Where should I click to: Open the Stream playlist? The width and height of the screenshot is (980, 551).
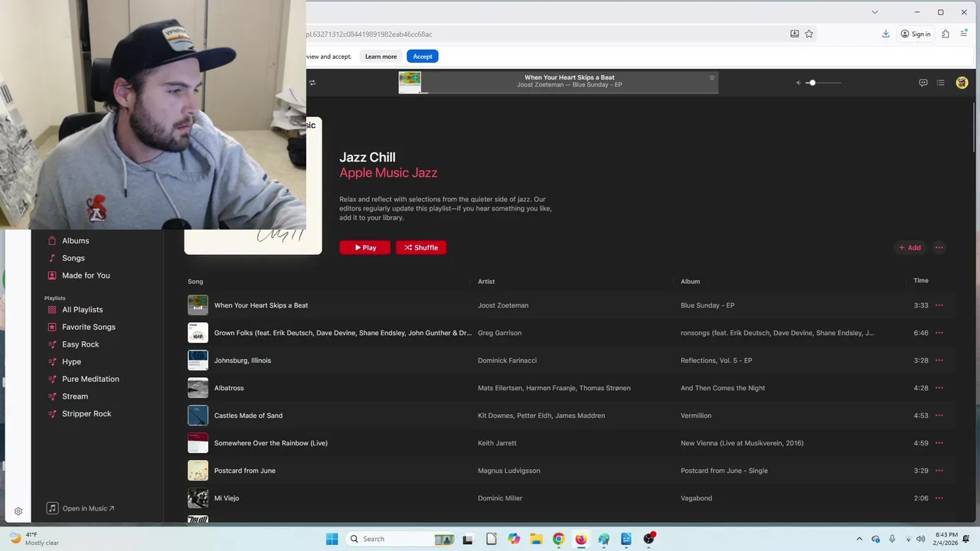pyautogui.click(x=75, y=396)
